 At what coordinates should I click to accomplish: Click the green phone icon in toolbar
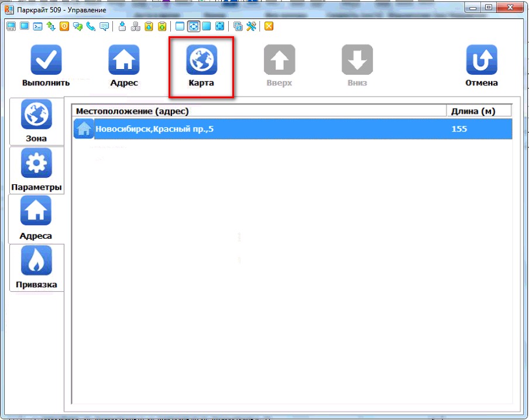point(91,26)
